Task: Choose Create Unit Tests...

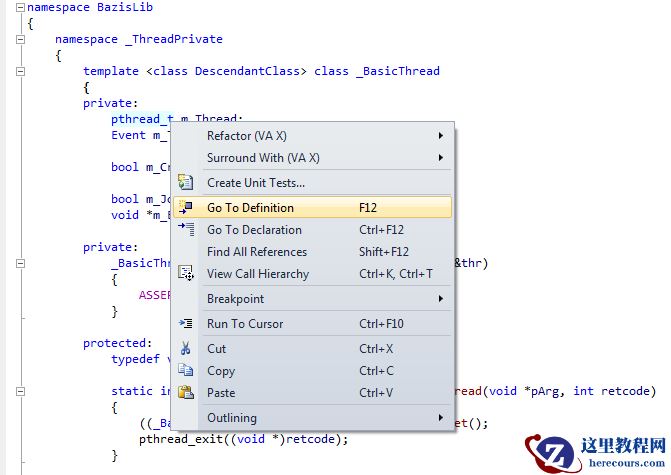Action: 312,183
